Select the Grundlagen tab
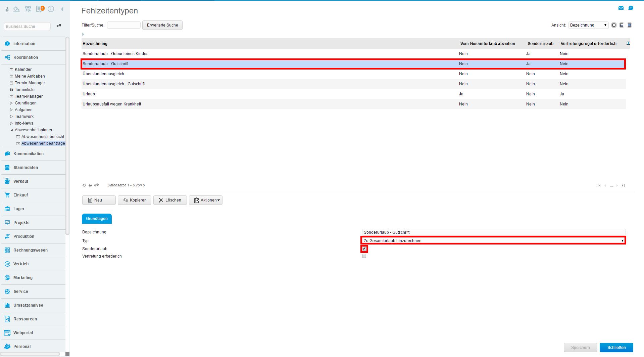Image resolution: width=644 pixels, height=357 pixels. click(x=97, y=219)
